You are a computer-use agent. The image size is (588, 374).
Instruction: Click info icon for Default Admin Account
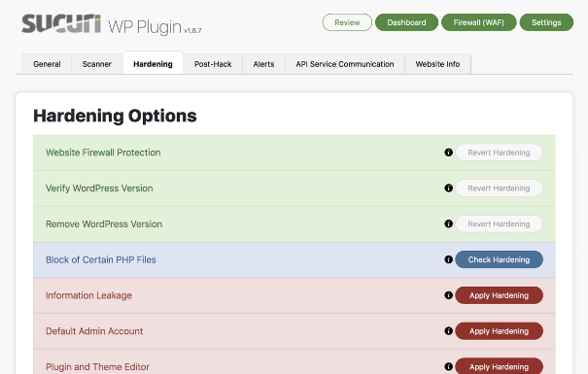click(448, 331)
